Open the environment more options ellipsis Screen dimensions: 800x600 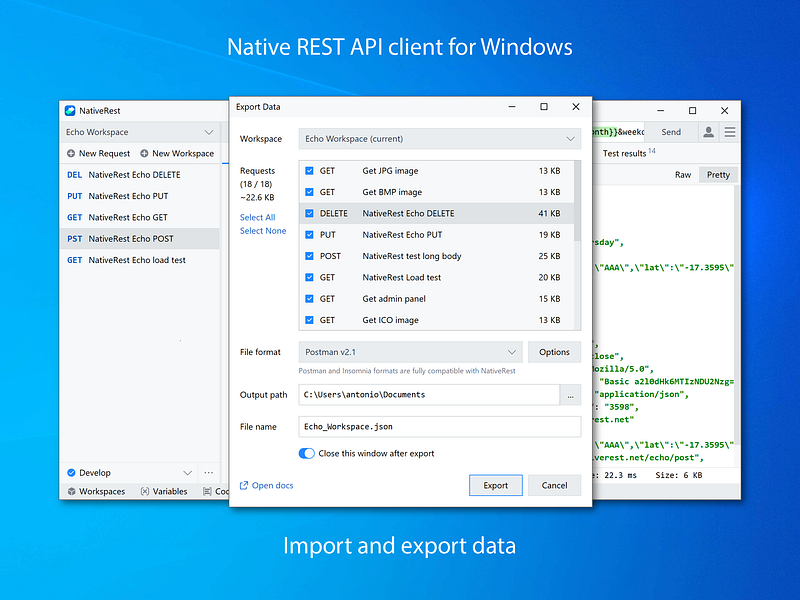pyautogui.click(x=209, y=472)
